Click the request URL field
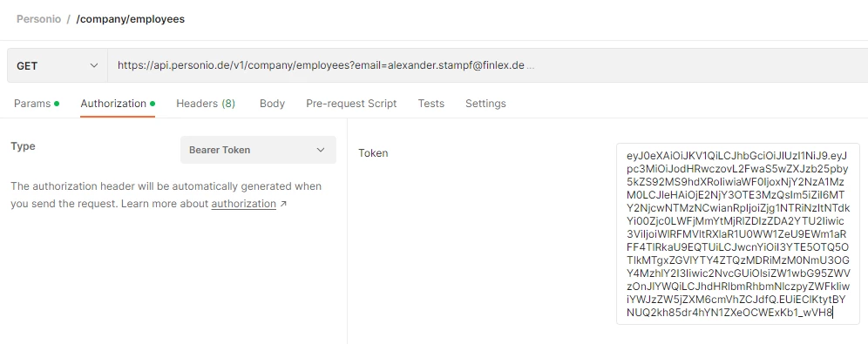868x344 pixels. (x=487, y=66)
